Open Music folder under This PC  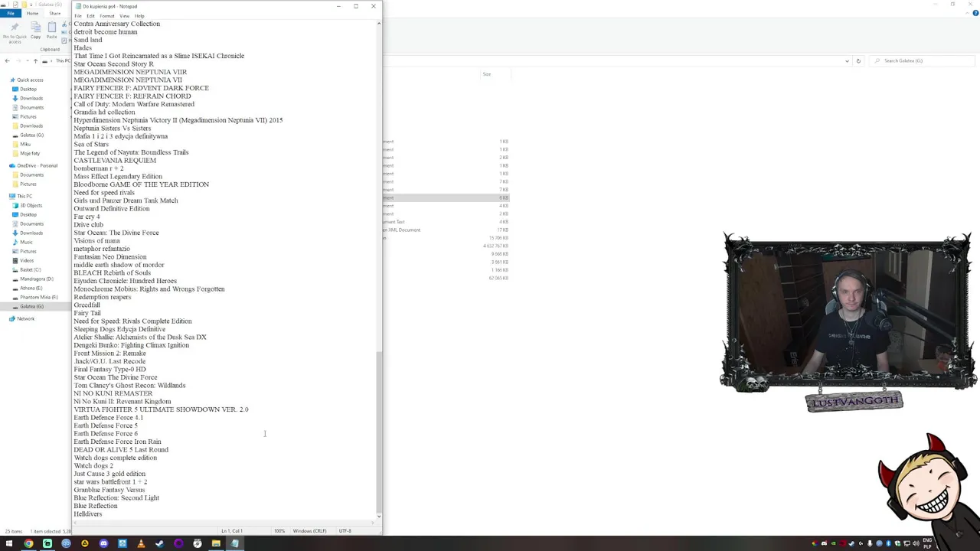[26, 242]
